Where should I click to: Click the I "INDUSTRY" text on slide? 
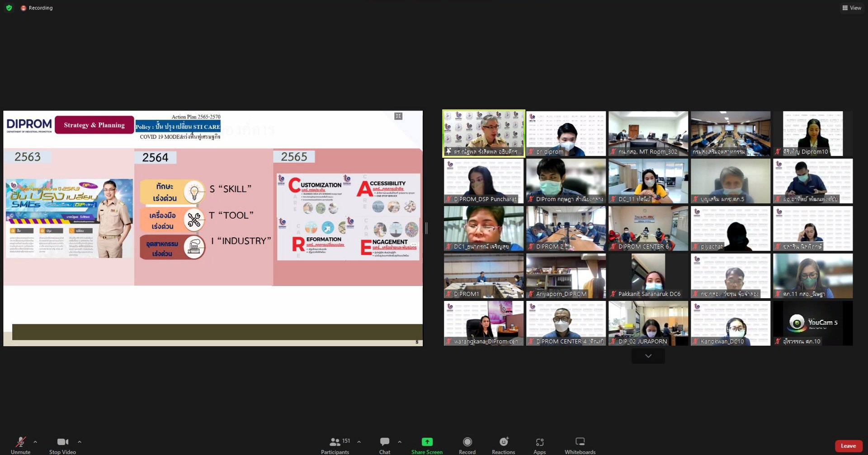[241, 241]
